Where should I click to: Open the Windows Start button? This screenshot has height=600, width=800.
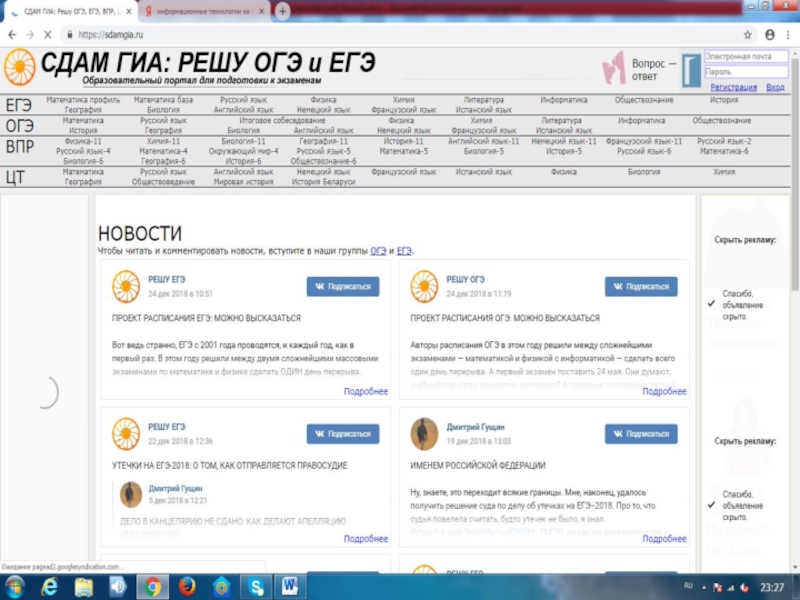click(14, 587)
